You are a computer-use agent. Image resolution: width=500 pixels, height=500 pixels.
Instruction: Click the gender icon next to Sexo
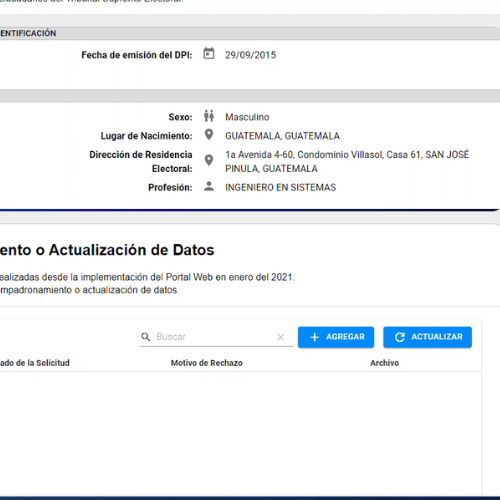point(209,116)
